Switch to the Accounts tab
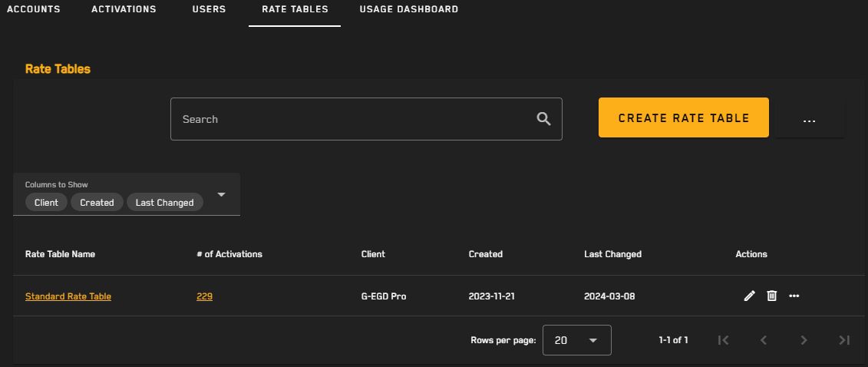This screenshot has width=868, height=367. [x=34, y=9]
